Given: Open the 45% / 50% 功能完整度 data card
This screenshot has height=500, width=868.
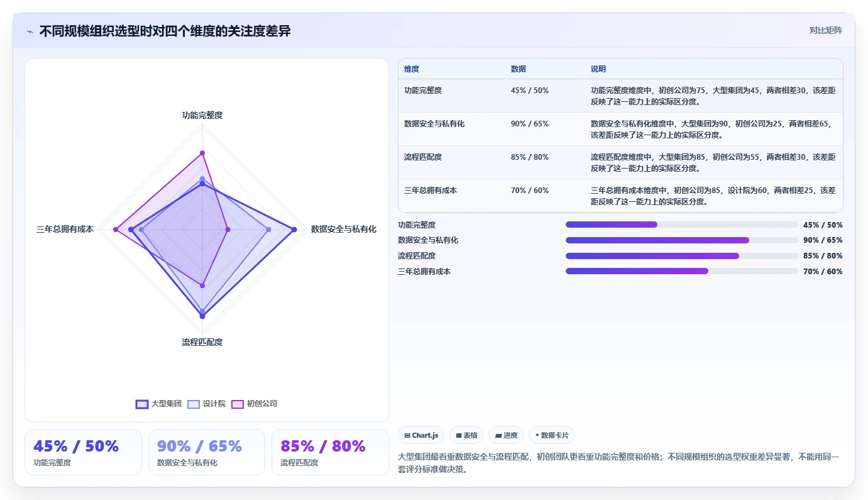Looking at the screenshot, I should tap(83, 452).
